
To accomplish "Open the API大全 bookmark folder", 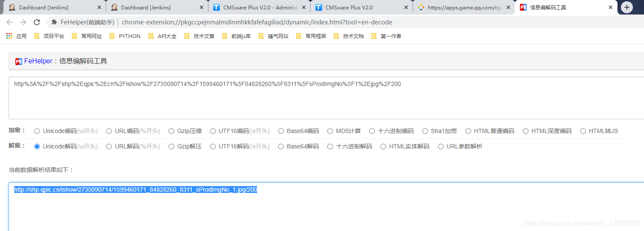I will [162, 36].
